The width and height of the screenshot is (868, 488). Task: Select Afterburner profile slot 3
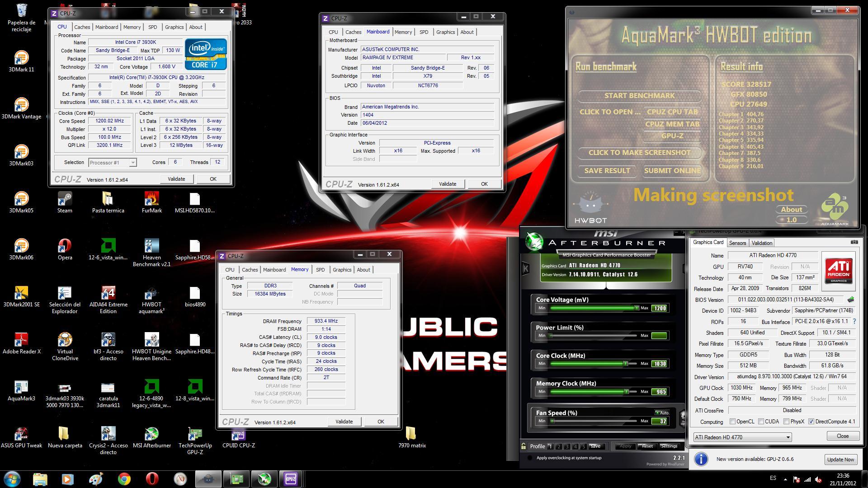(567, 446)
